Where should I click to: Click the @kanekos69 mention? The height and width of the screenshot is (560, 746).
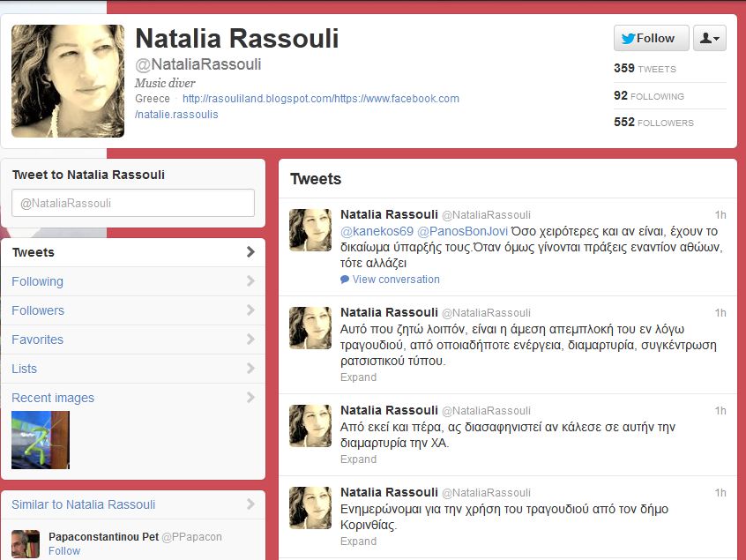point(370,231)
